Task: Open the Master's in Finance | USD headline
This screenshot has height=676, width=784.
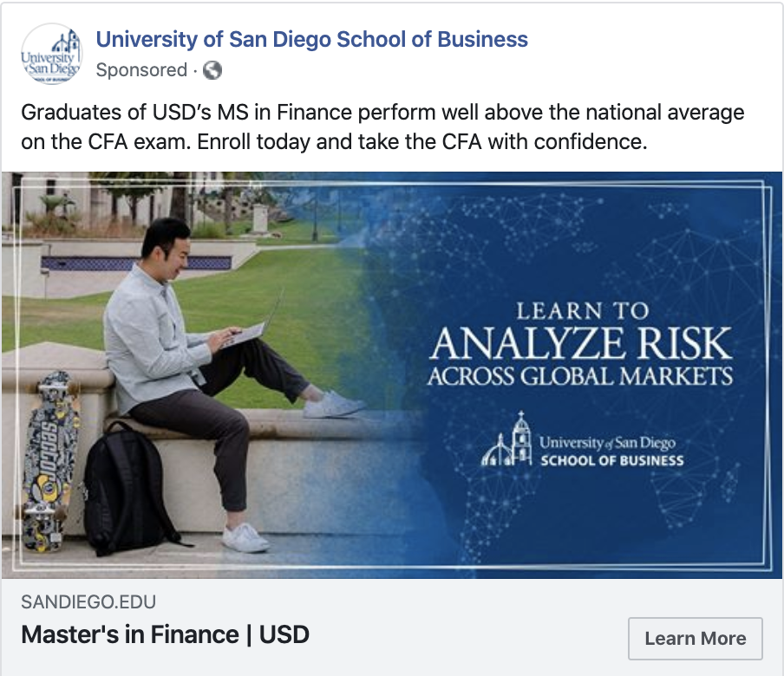Action: pos(165,634)
